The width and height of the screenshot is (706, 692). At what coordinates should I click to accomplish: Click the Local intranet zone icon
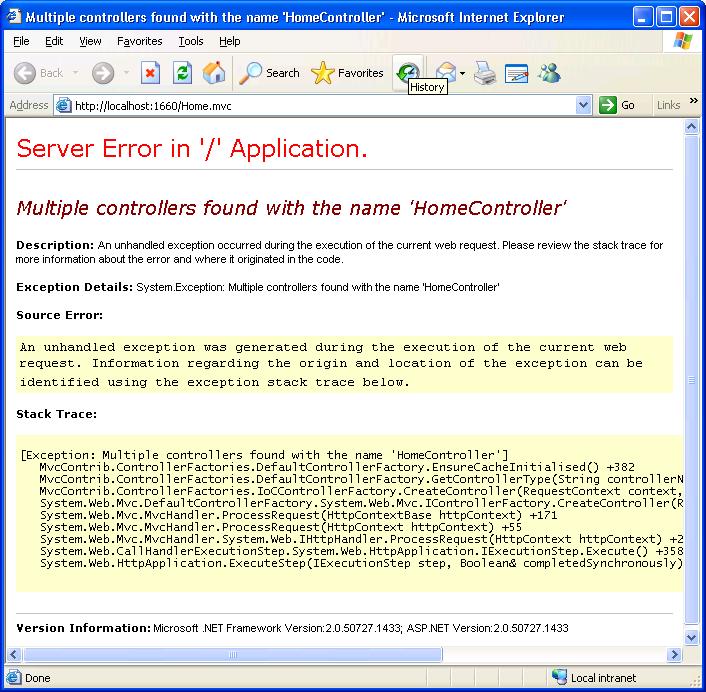click(x=560, y=677)
